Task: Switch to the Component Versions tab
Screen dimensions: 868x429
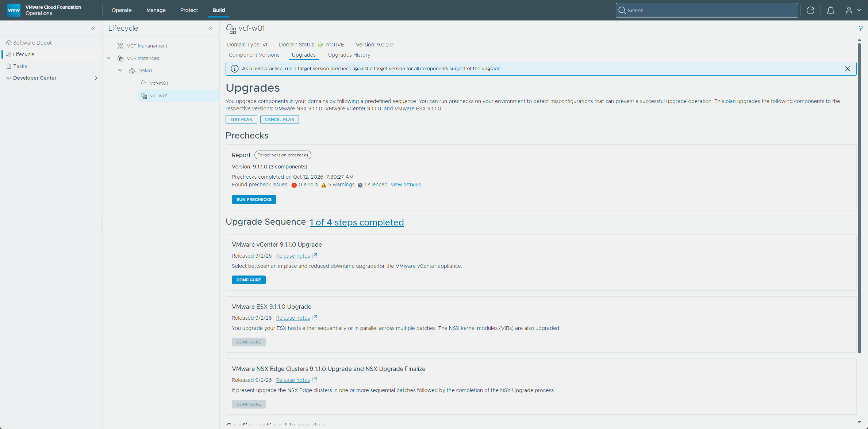Action: 254,55
